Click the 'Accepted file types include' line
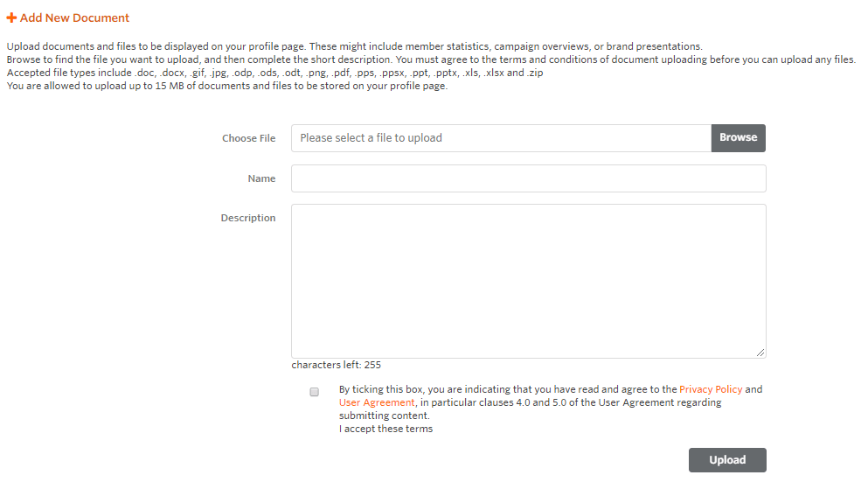 (x=274, y=73)
